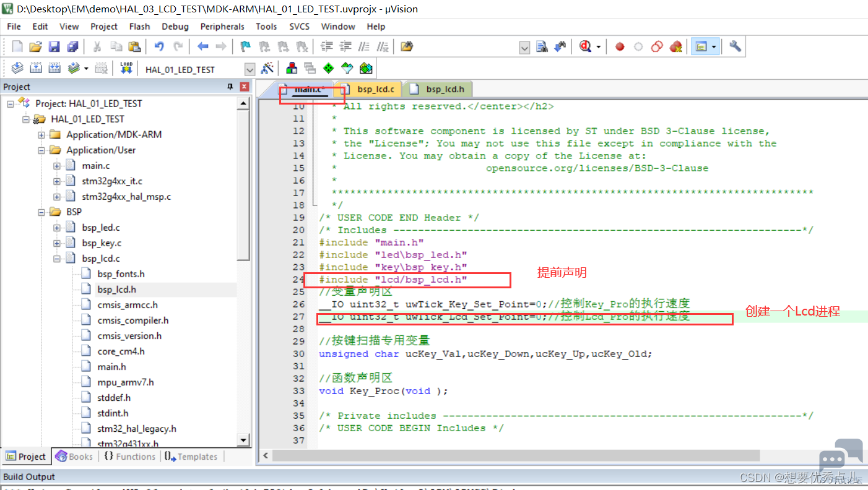Collapse the bsp_lcd.c file node
This screenshot has width=868, height=490.
click(x=56, y=258)
